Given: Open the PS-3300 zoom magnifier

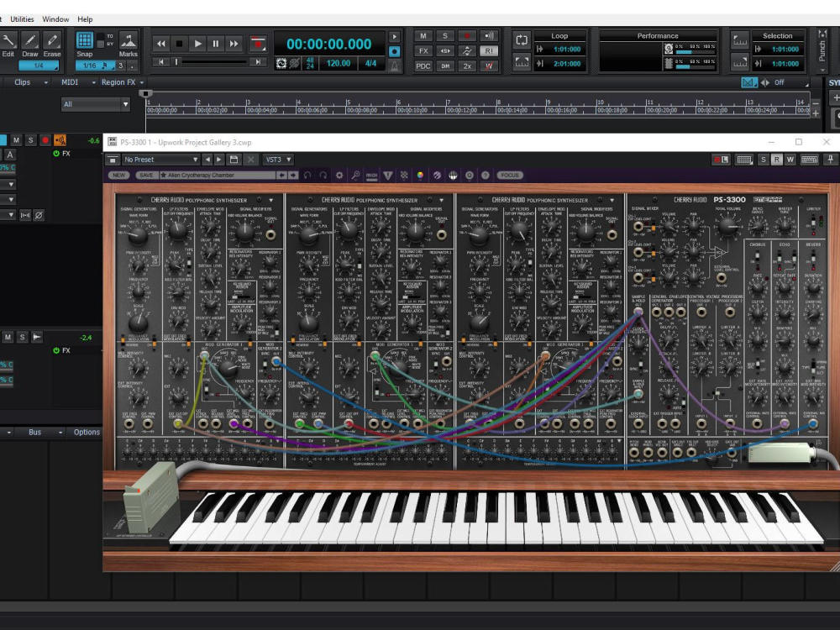Looking at the screenshot, I should (355, 176).
